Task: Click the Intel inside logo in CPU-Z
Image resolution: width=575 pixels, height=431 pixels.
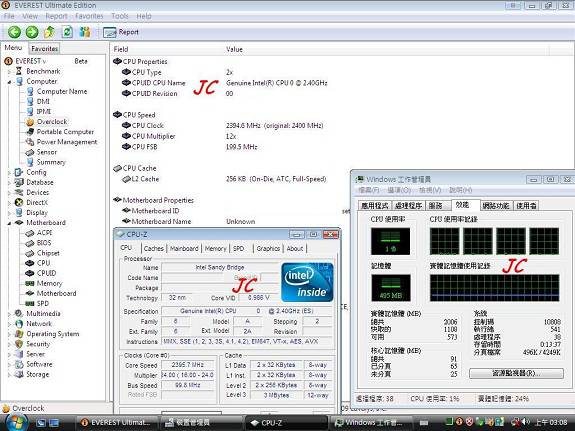Action: tap(307, 282)
